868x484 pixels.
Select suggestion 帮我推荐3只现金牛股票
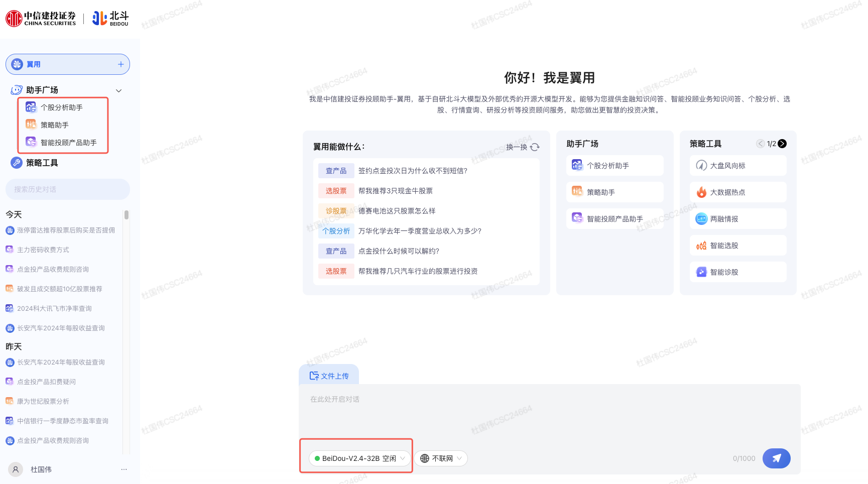[396, 191]
